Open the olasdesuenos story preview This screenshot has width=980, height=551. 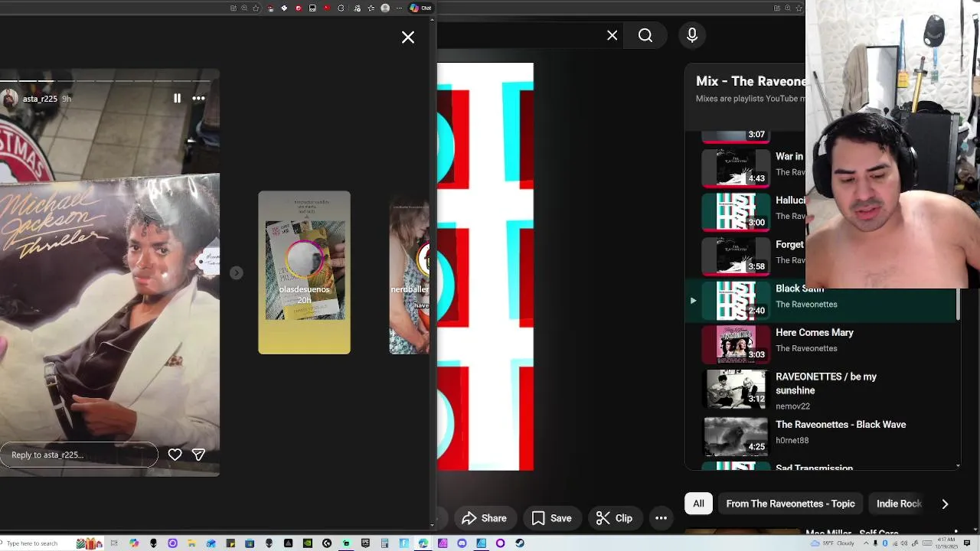coord(304,272)
